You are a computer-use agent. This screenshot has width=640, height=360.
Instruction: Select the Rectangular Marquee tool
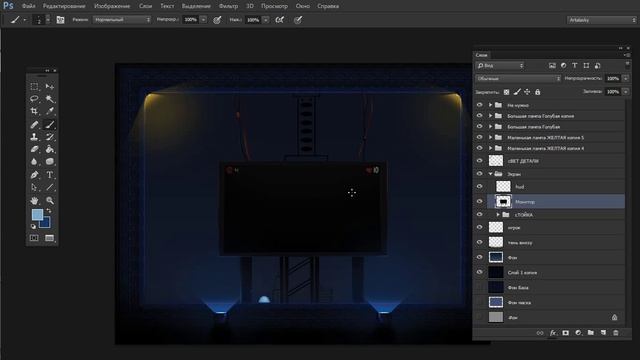[x=34, y=87]
